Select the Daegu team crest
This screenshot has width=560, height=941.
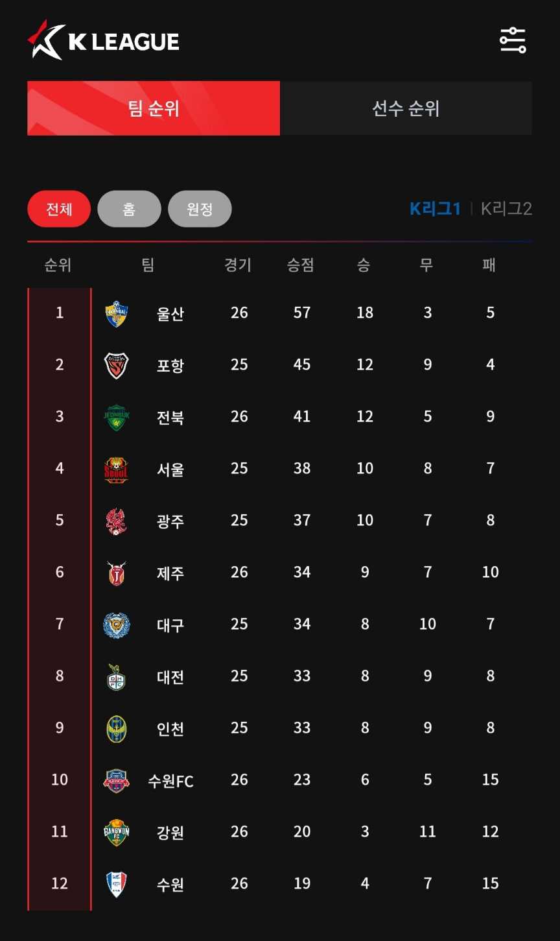click(117, 625)
